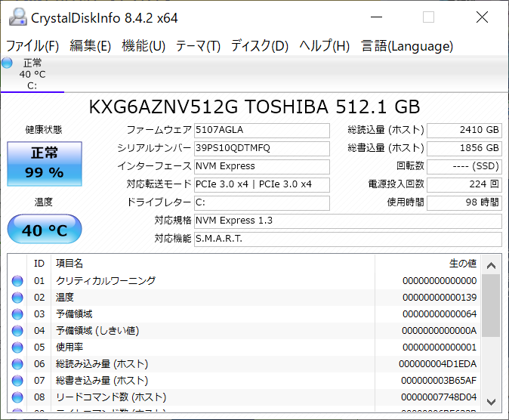Select the リードコマンド数 (ホスト) row text
This screenshot has width=509, height=420.
tap(111, 397)
